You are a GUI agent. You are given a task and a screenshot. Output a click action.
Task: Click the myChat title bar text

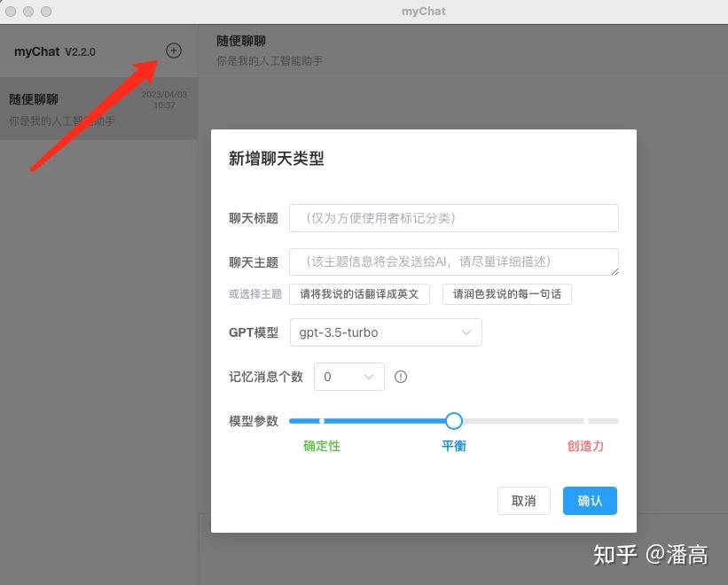click(x=423, y=12)
